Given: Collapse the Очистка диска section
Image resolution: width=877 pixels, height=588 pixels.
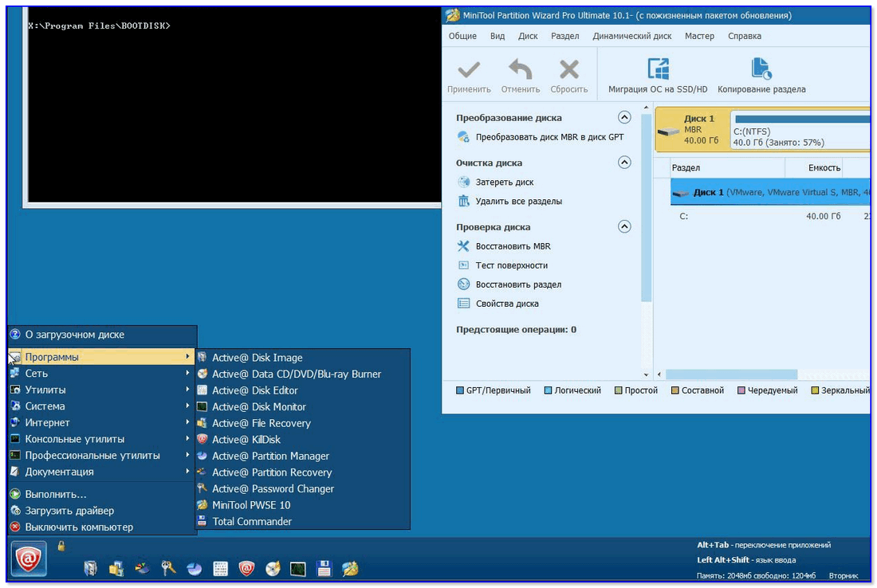Looking at the screenshot, I should click(x=624, y=163).
